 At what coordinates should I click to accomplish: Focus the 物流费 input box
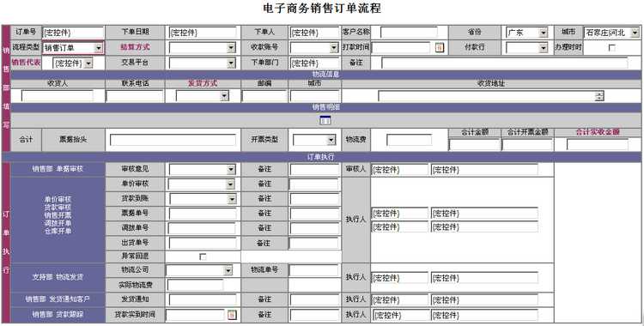pyautogui.click(x=409, y=140)
